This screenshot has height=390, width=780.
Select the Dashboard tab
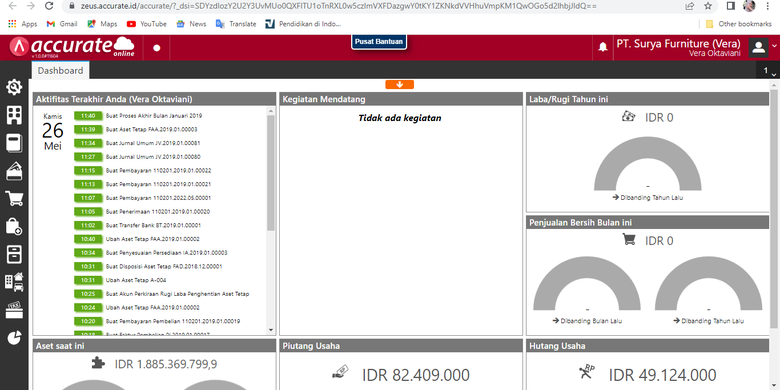click(60, 71)
